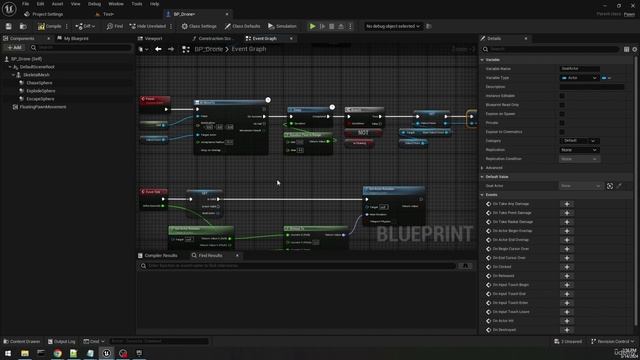This screenshot has width=640, height=360.
Task: Open Revision Control menu
Action: pos(612,341)
